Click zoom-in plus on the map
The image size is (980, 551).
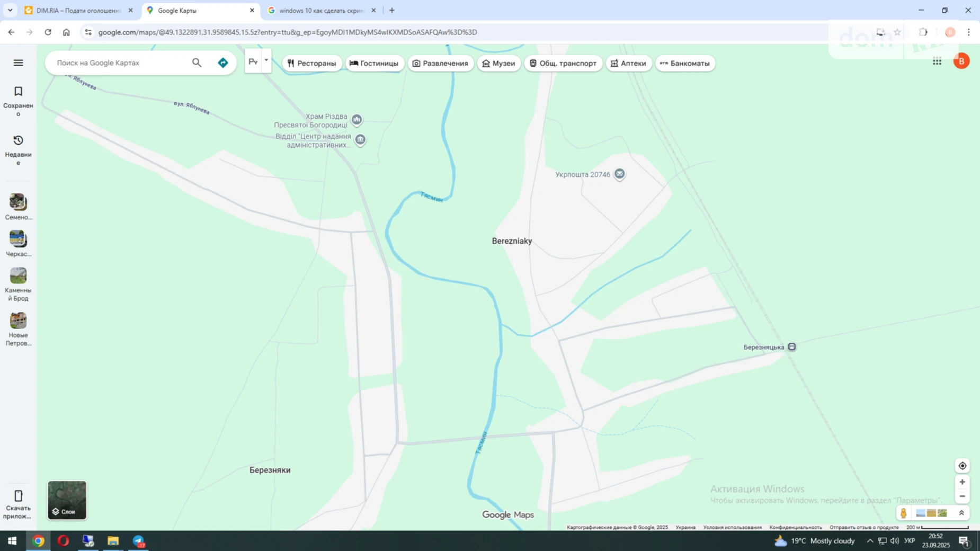(x=961, y=482)
